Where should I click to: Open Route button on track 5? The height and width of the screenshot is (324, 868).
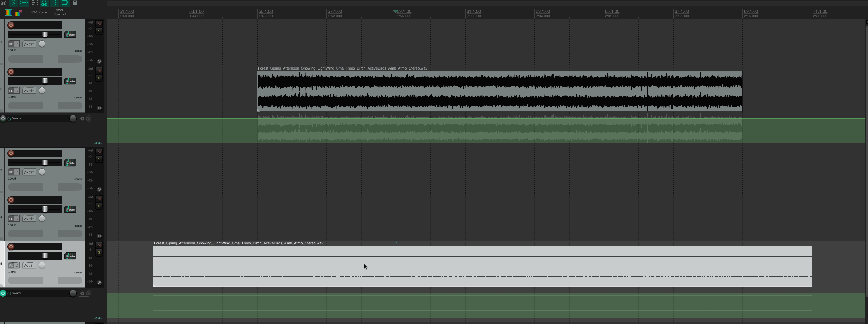coord(70,256)
